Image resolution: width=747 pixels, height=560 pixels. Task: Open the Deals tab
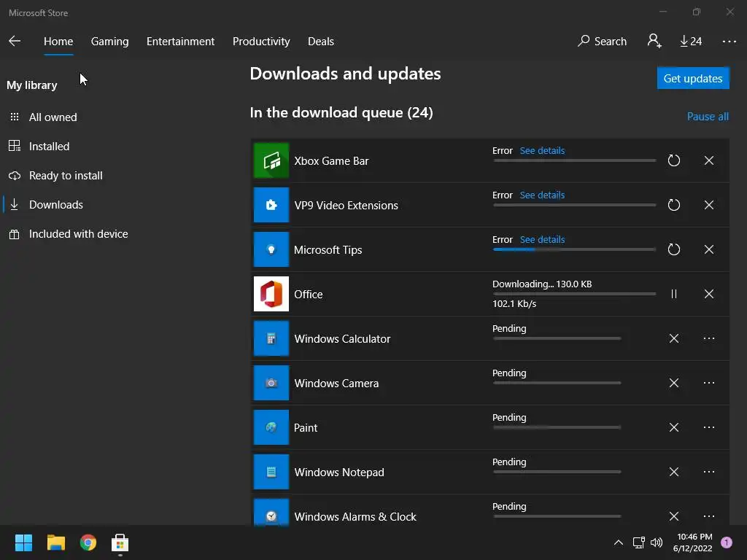(x=321, y=42)
